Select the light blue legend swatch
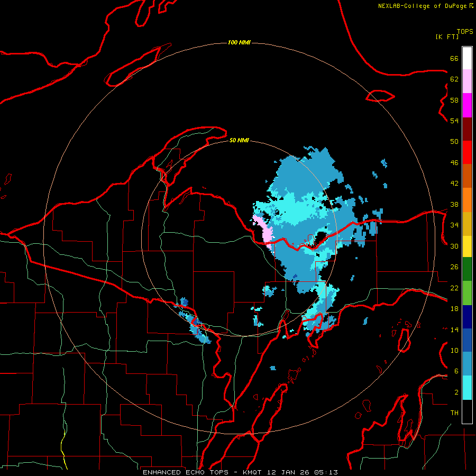The width and height of the screenshot is (476, 476). coord(467,364)
